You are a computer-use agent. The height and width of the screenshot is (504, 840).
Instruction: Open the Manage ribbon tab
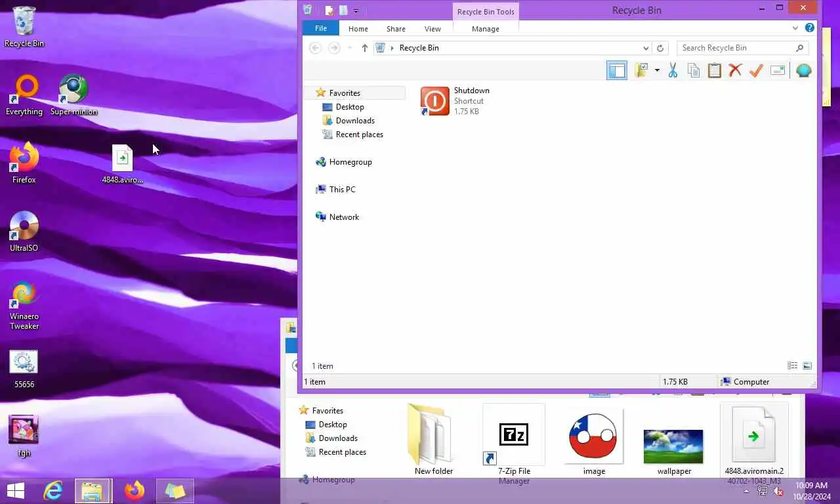click(486, 29)
